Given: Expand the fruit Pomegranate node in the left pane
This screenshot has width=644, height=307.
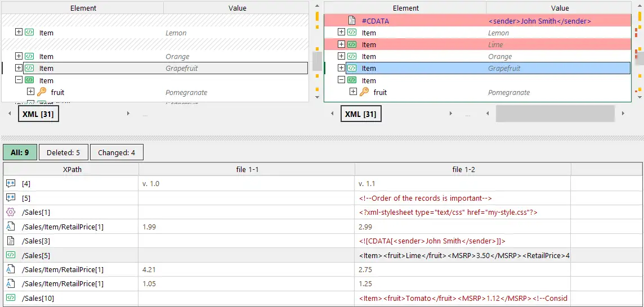Looking at the screenshot, I should pyautogui.click(x=30, y=92).
